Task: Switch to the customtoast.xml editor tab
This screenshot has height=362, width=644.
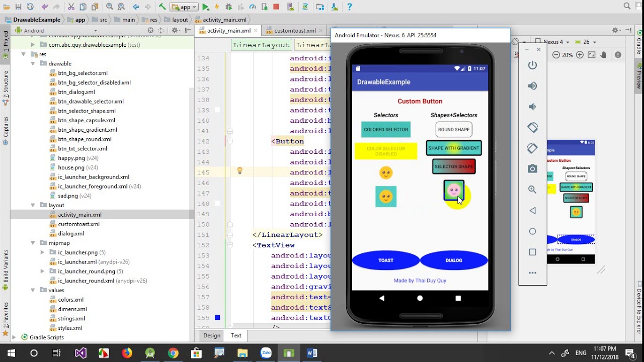Action: click(294, 31)
